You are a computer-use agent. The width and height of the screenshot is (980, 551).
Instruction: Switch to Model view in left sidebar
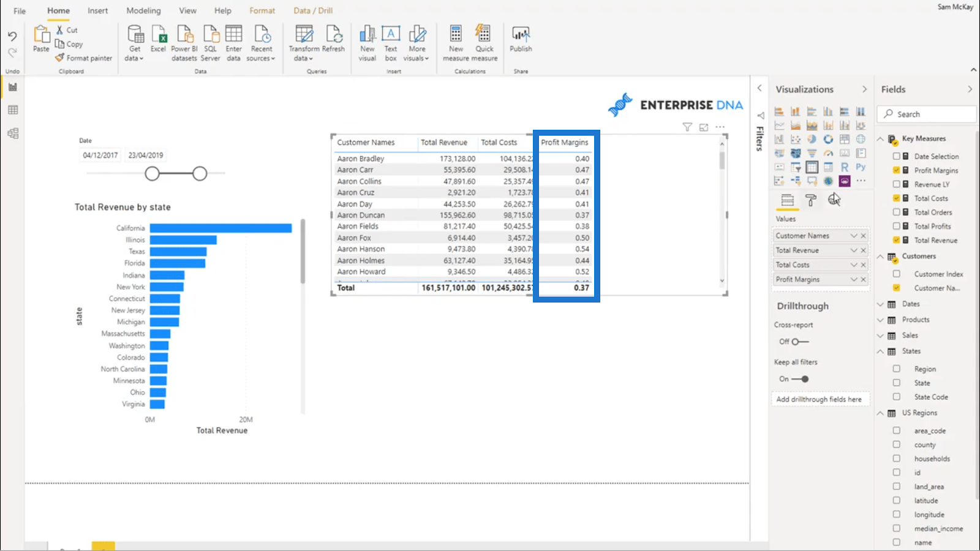tap(13, 133)
